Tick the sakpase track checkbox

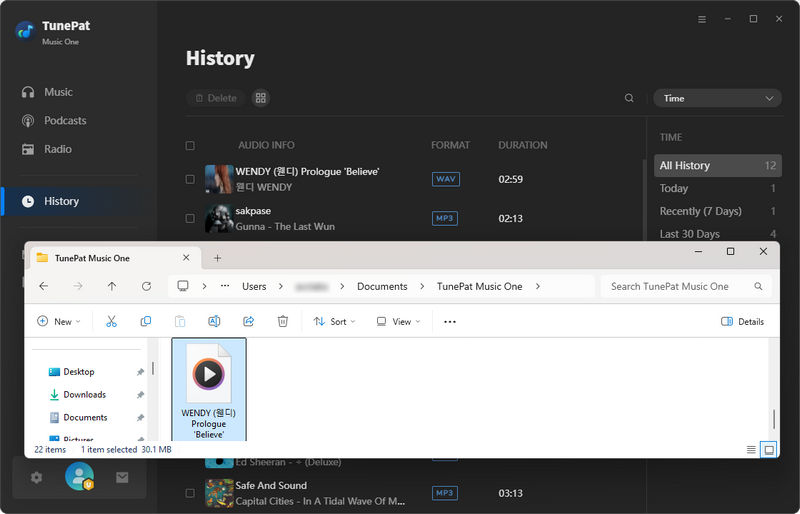190,218
